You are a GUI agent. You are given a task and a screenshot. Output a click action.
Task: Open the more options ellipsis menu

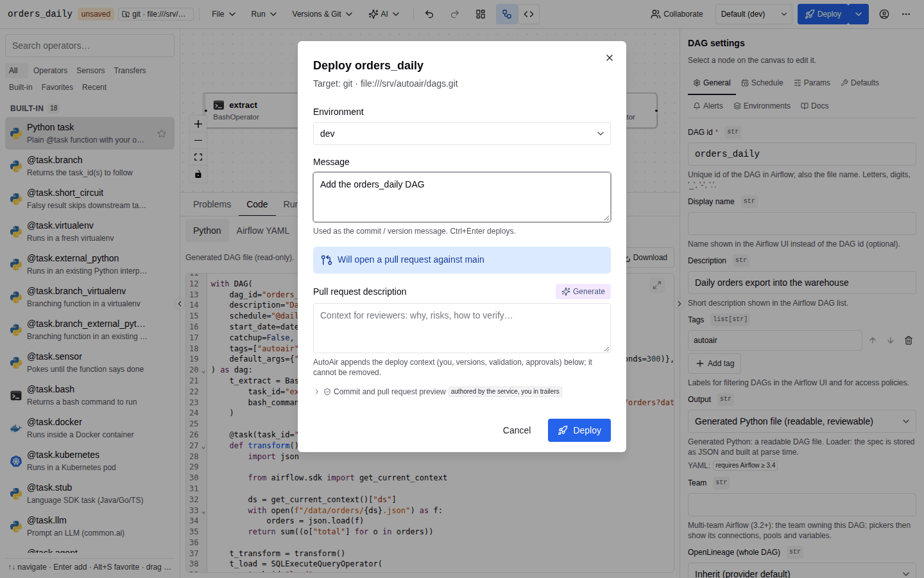[906, 14]
